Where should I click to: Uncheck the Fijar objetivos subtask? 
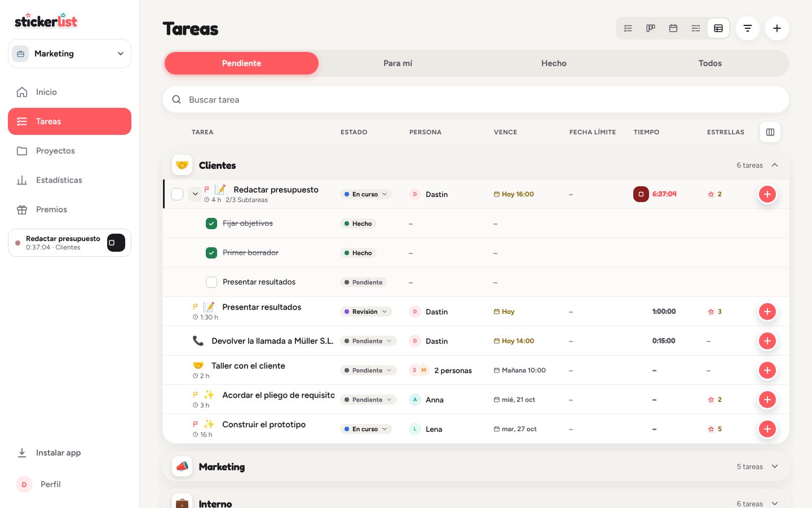tap(211, 224)
